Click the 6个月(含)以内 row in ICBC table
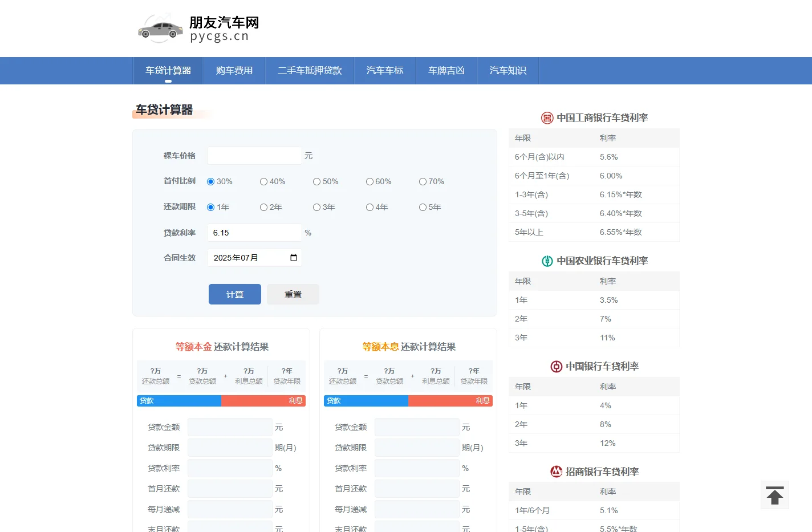 click(594, 157)
